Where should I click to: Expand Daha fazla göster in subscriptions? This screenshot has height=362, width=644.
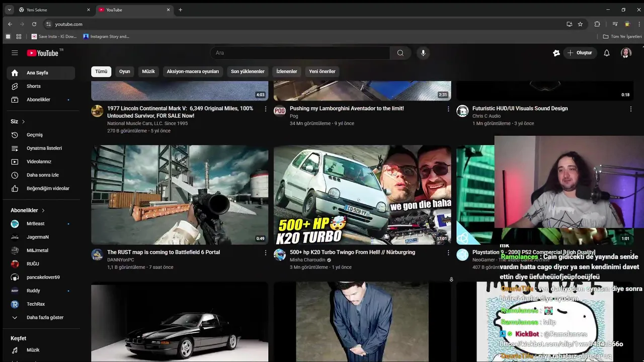[41, 318]
